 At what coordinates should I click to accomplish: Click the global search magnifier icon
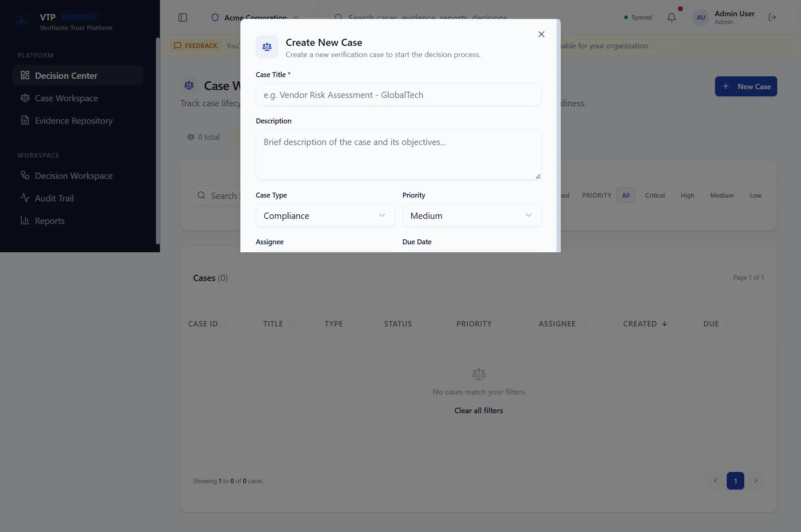tap(338, 18)
